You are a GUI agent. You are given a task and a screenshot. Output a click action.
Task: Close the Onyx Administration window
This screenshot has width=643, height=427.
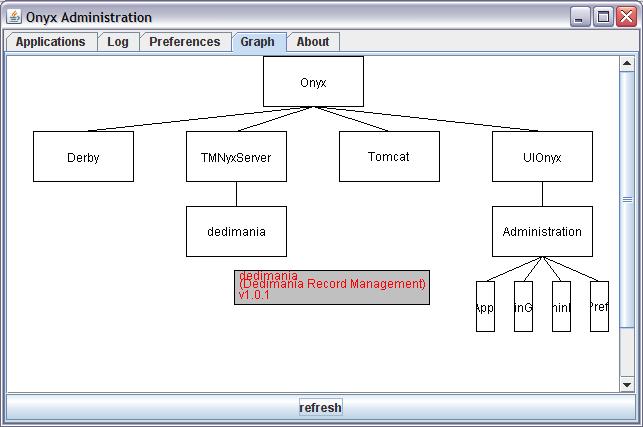[x=627, y=17]
